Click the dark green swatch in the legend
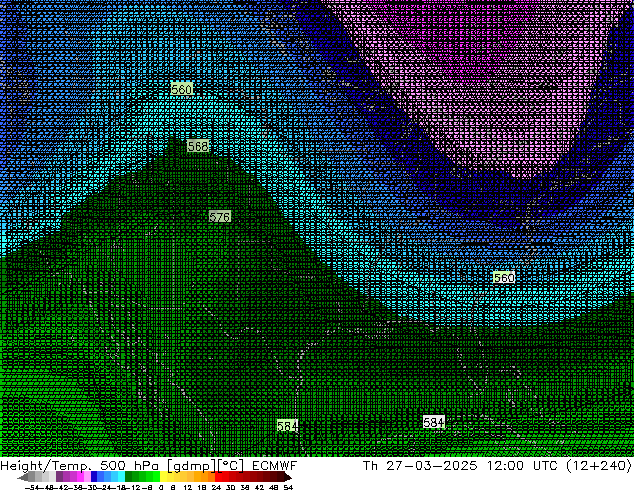The image size is (634, 490). point(129,476)
